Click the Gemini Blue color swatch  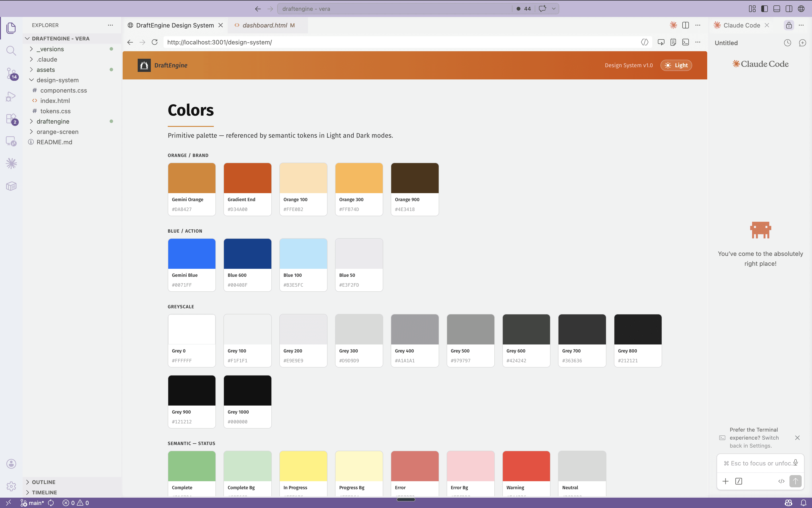click(x=191, y=254)
